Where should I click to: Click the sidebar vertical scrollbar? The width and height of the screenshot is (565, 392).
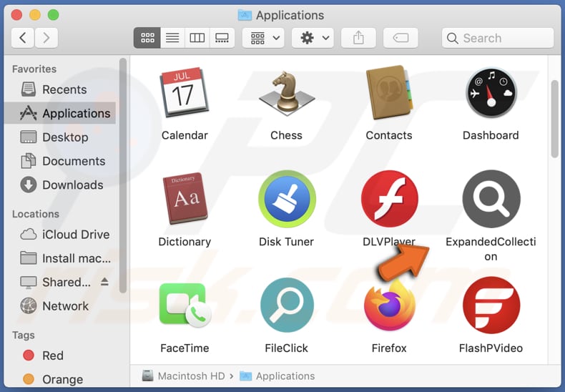[123, 175]
